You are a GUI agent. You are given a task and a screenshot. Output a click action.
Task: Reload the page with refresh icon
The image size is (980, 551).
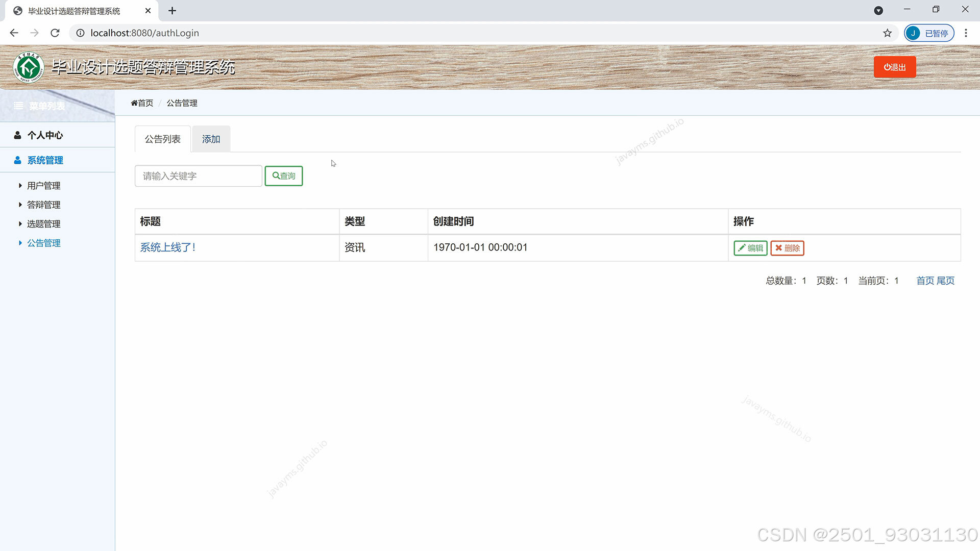point(55,33)
